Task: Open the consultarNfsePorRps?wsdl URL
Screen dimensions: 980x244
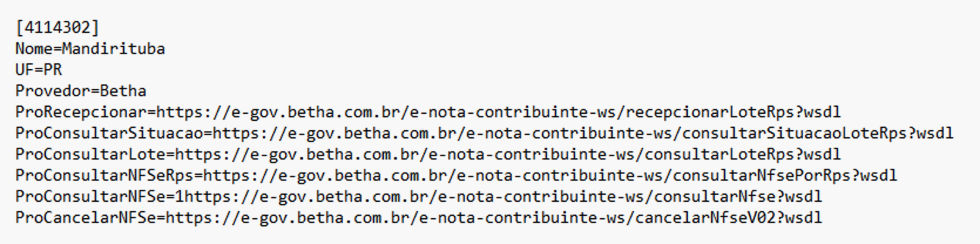Action: (550, 175)
